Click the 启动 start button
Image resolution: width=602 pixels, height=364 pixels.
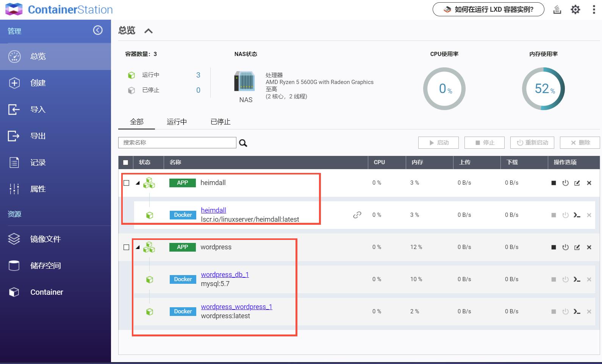(438, 143)
